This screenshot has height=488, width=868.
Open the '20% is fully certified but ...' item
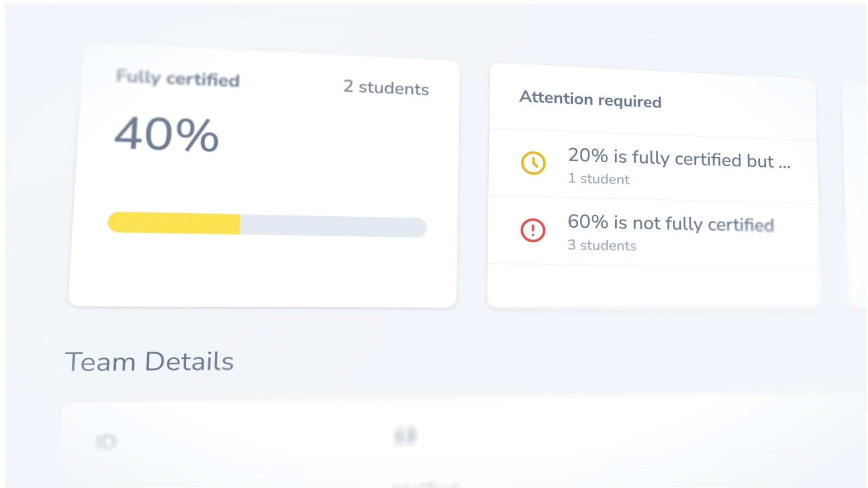click(x=653, y=165)
